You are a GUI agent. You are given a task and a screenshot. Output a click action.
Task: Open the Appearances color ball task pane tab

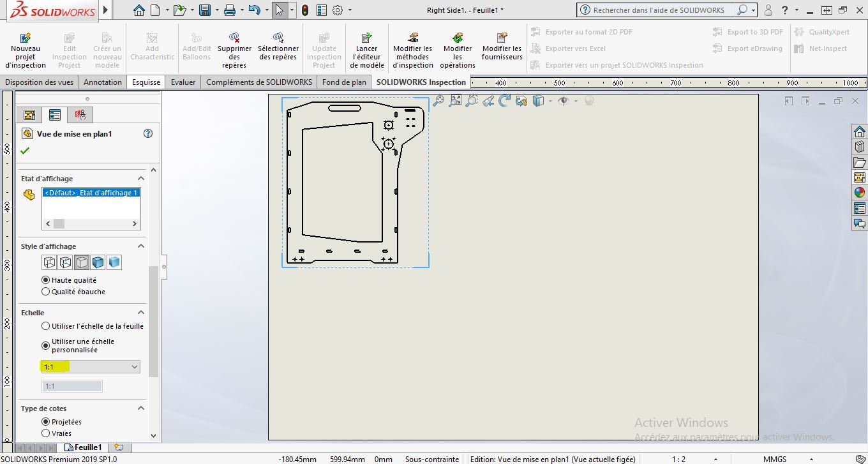click(860, 193)
